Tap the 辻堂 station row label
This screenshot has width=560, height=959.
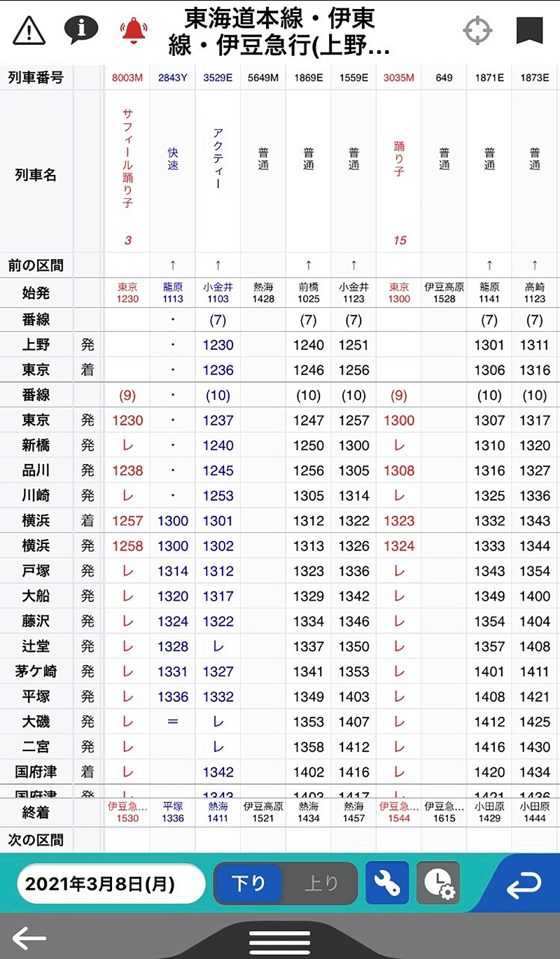[36, 646]
